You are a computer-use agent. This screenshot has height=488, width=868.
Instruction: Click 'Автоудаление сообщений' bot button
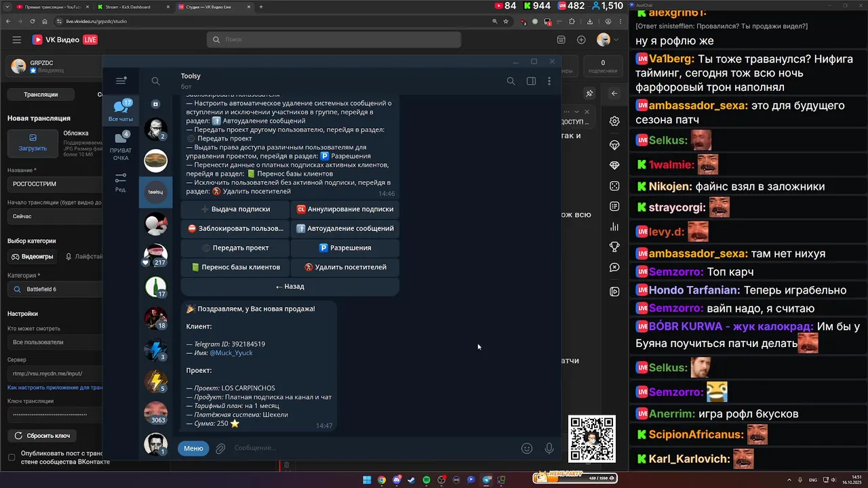pyautogui.click(x=345, y=228)
